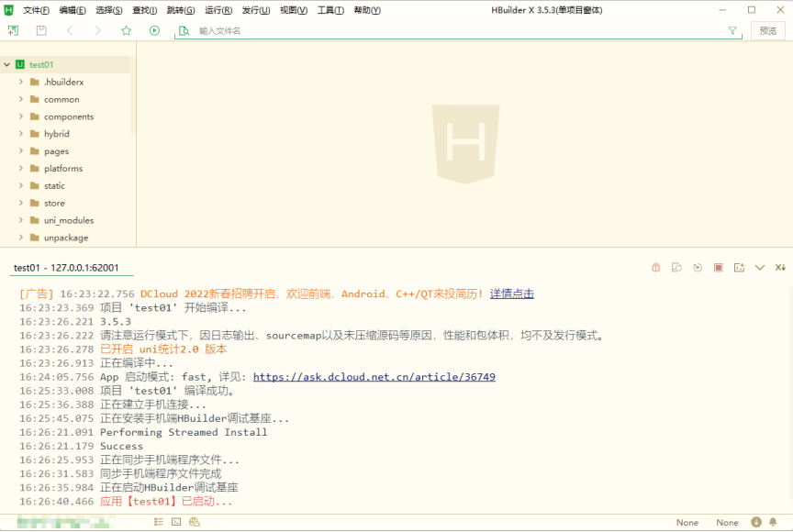Open the ask.dcloud.net.cn article link
Screen dimensions: 793x532
(374, 377)
